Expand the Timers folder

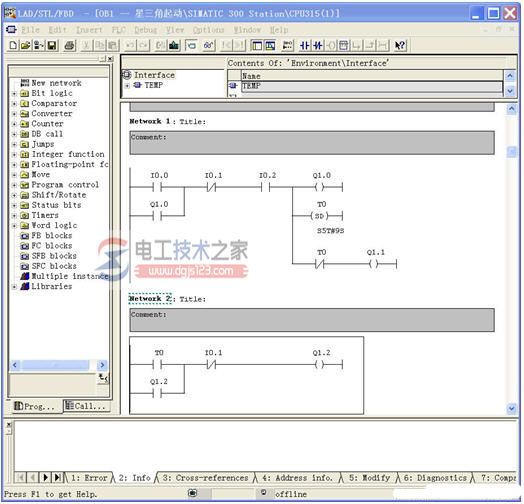[14, 216]
